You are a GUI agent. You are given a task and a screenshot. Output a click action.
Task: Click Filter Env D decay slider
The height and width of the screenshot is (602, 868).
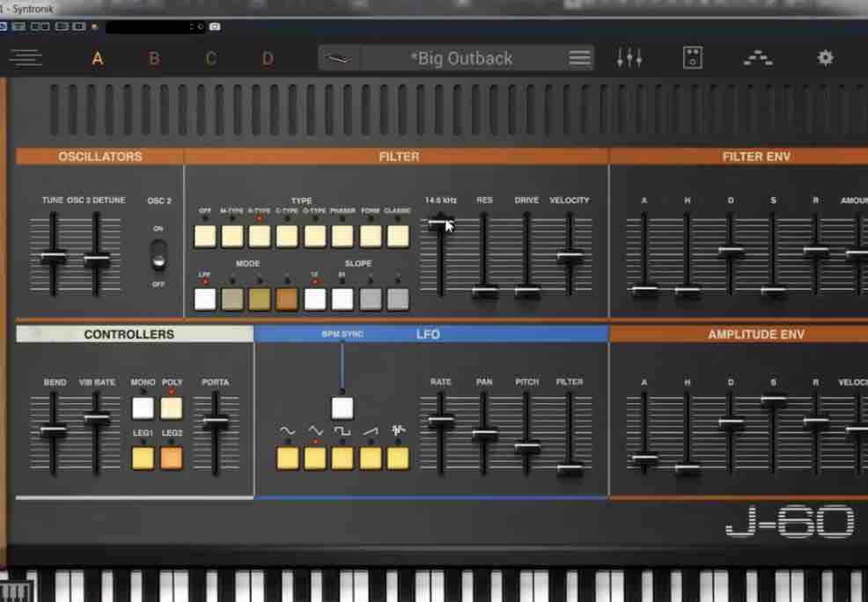point(731,251)
